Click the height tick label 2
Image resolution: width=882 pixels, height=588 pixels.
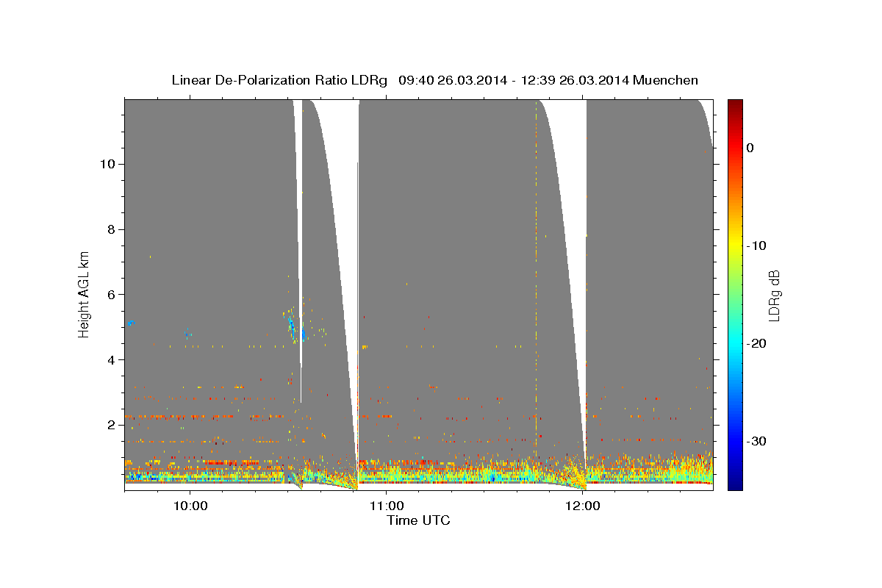pyautogui.click(x=111, y=425)
